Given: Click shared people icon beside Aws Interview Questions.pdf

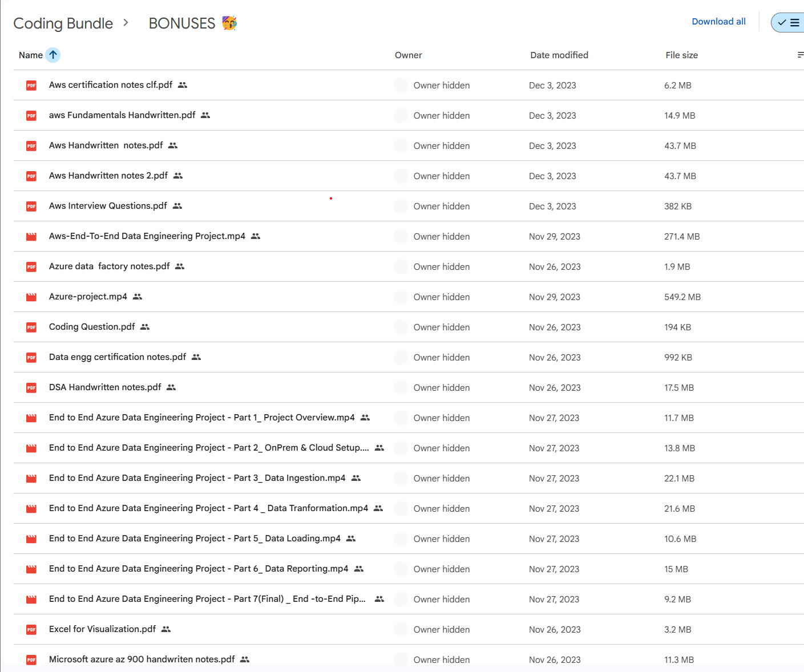Looking at the screenshot, I should click(177, 206).
